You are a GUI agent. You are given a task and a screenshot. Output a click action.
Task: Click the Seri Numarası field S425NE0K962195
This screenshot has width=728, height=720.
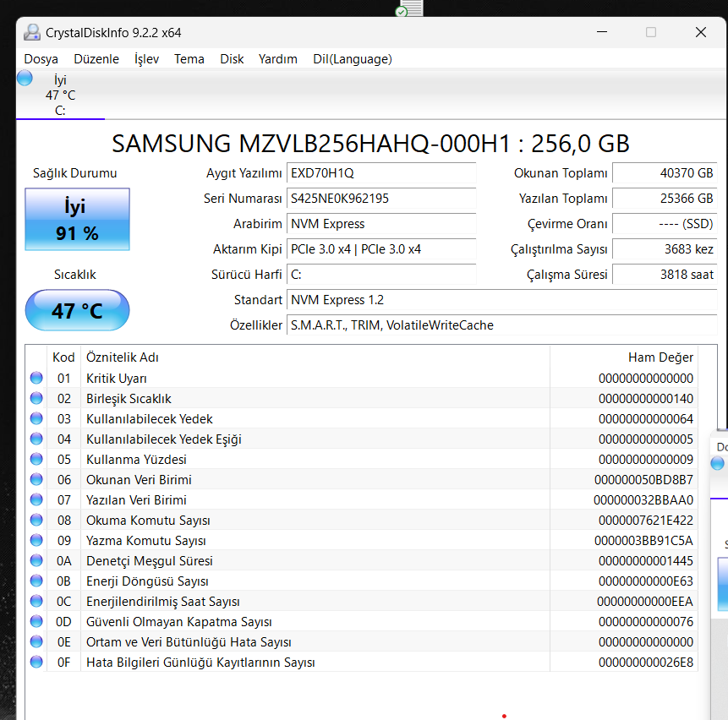coord(381,199)
